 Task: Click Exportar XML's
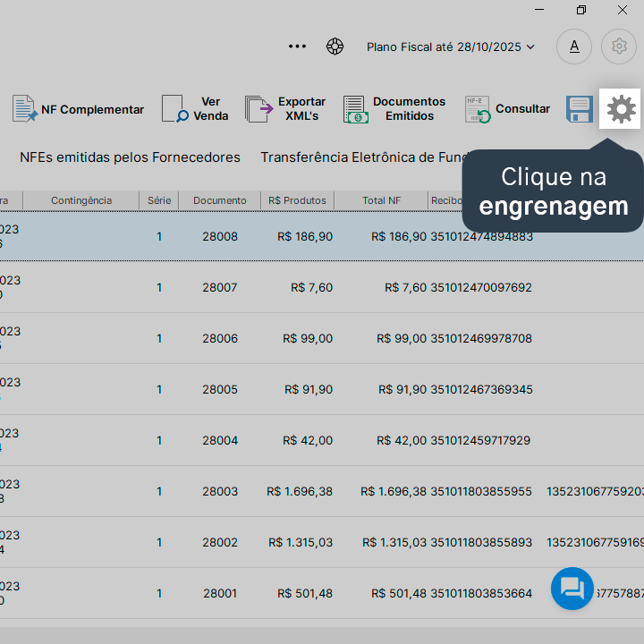click(x=285, y=109)
